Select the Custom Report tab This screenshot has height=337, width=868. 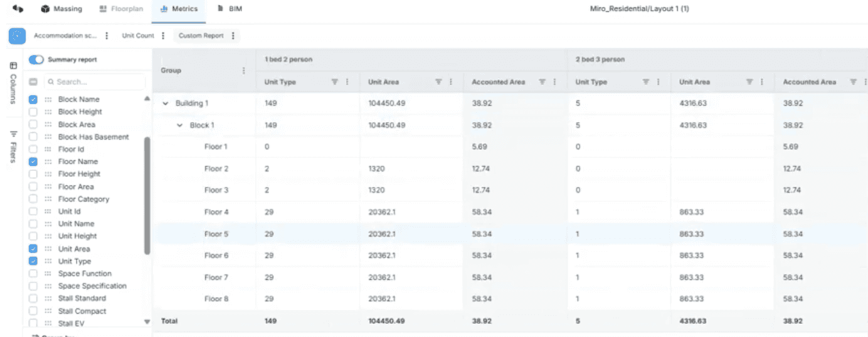[x=201, y=36]
